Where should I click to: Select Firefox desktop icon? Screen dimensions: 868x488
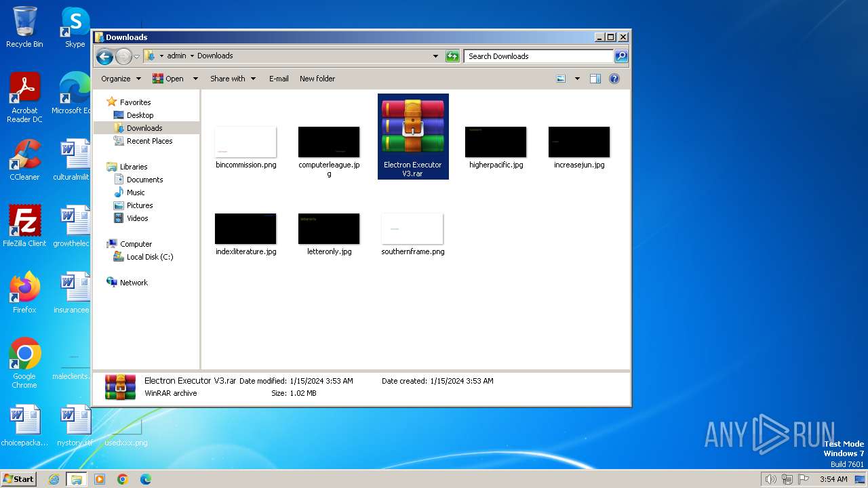point(24,292)
